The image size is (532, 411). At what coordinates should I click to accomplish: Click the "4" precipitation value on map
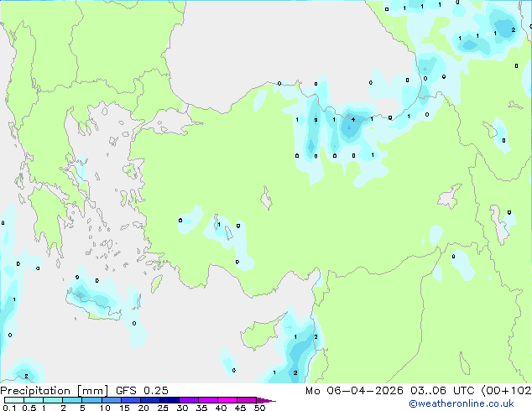[x=353, y=119]
